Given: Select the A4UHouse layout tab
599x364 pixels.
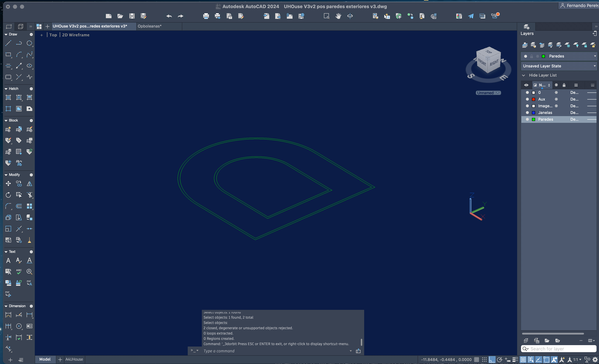Looking at the screenshot, I should click(74, 359).
